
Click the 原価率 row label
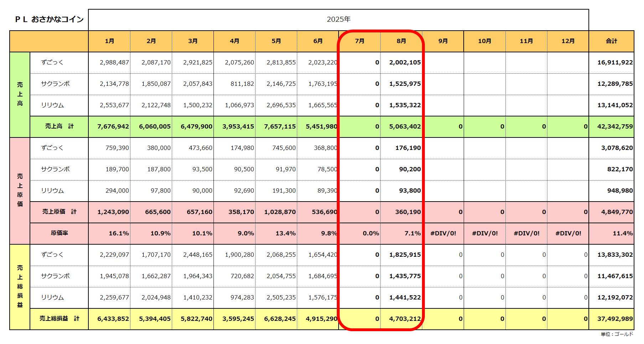point(59,233)
